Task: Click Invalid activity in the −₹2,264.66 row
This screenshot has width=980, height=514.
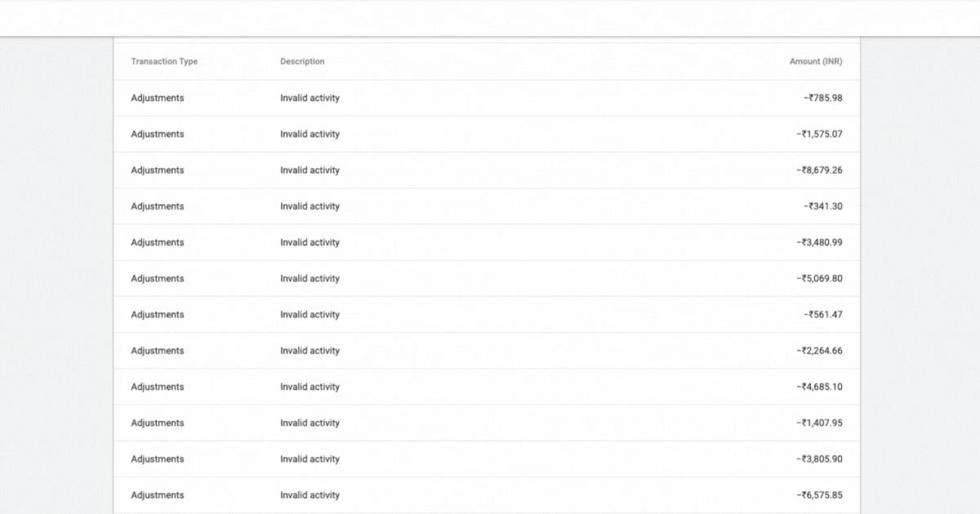Action: [x=310, y=351]
